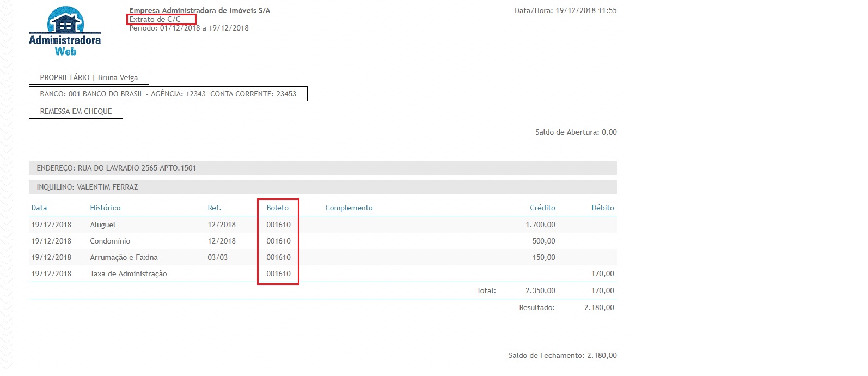Select the Aluguel row entry
Image resolution: width=868 pixels, height=376 pixels.
click(103, 225)
